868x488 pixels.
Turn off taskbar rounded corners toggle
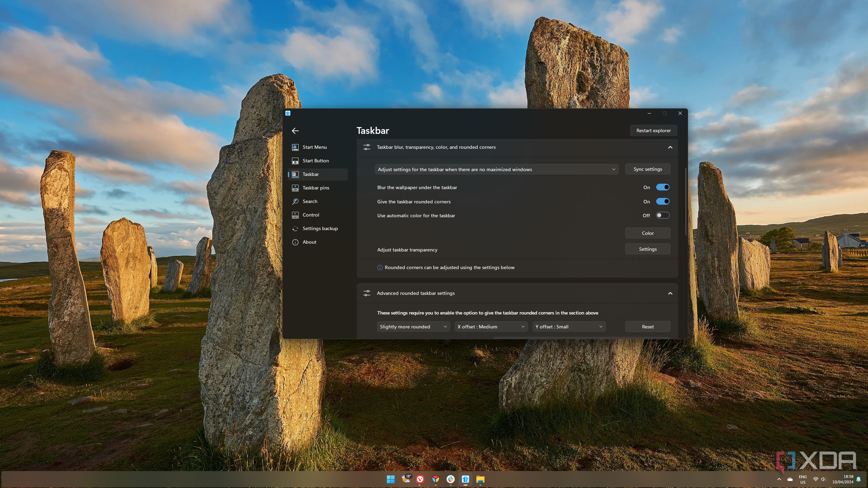click(x=662, y=202)
